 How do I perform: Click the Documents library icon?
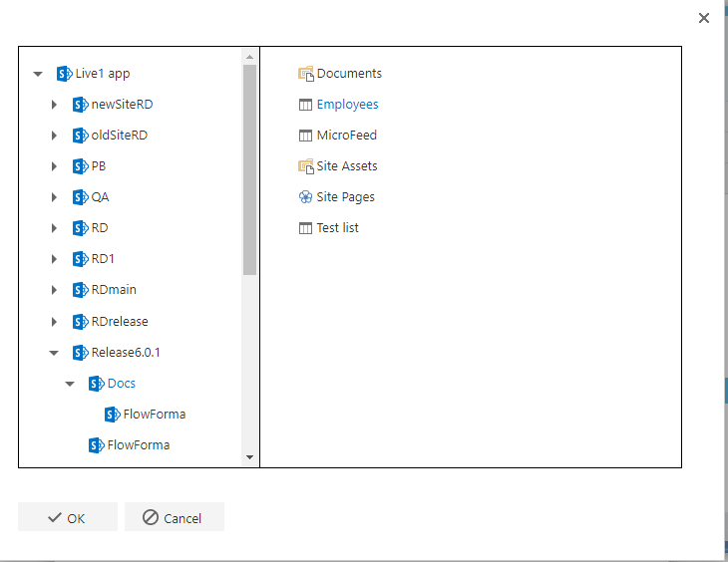(x=305, y=74)
